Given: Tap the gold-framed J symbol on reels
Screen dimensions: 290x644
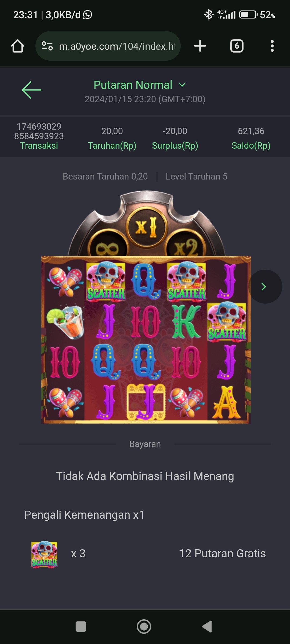Looking at the screenshot, I should (146, 402).
